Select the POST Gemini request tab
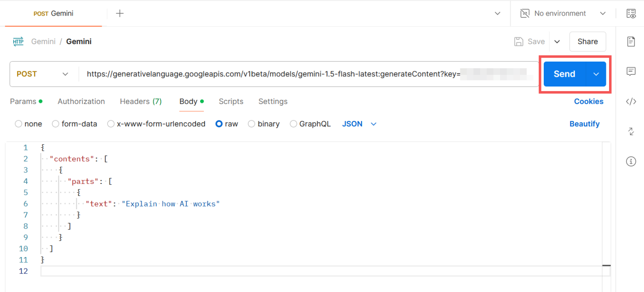The width and height of the screenshot is (644, 292). [x=53, y=13]
